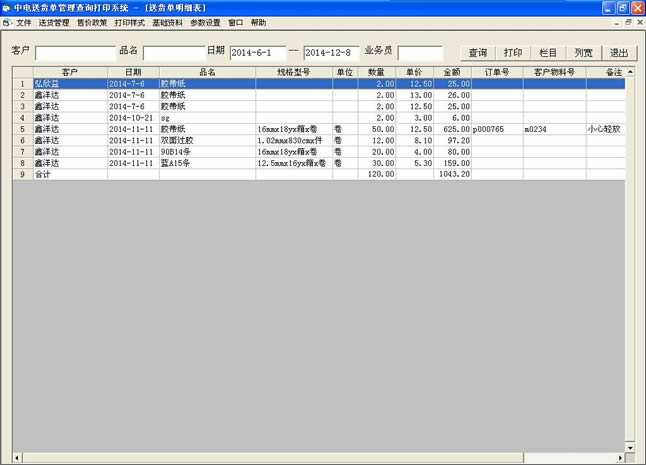Image resolution: width=646 pixels, height=465 pixels.
Task: Click the horizontal scrollbar left arrow
Action: (x=17, y=458)
